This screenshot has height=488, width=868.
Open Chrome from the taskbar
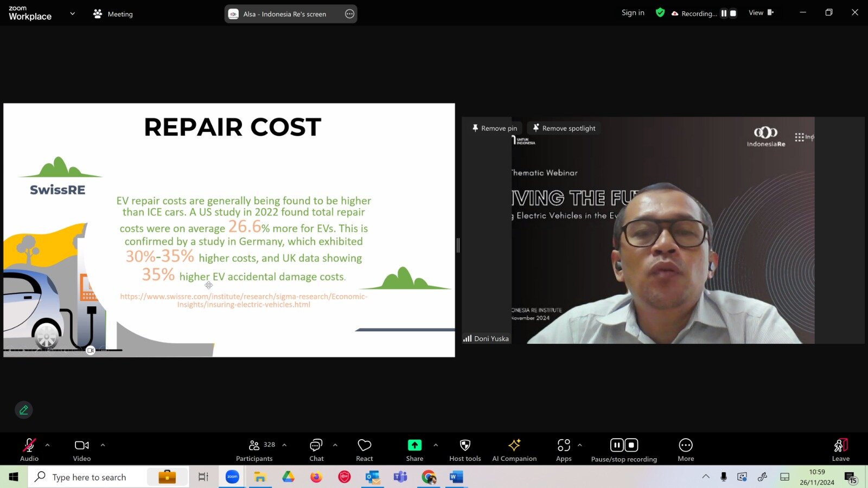point(429,477)
